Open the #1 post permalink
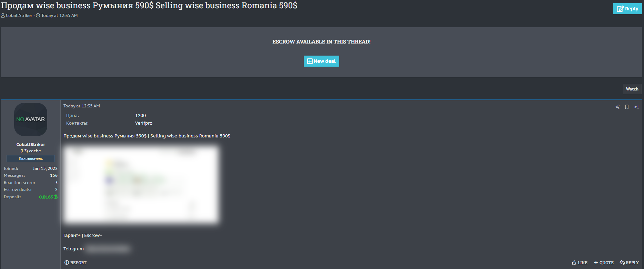This screenshot has height=269, width=644. coord(636,107)
